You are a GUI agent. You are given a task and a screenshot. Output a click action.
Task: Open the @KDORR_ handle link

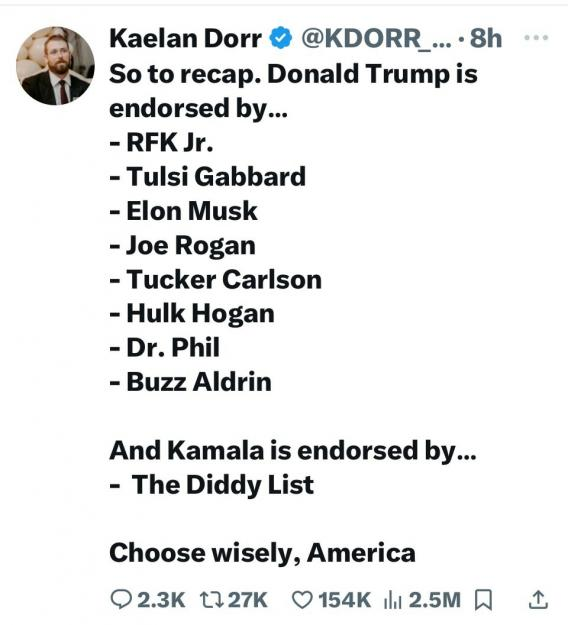coord(376,39)
